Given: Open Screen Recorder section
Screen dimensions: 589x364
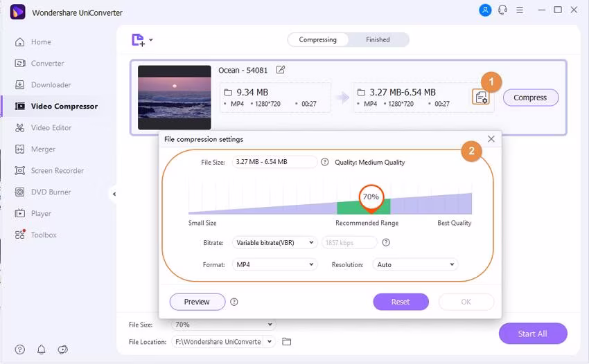Looking at the screenshot, I should click(x=49, y=170).
